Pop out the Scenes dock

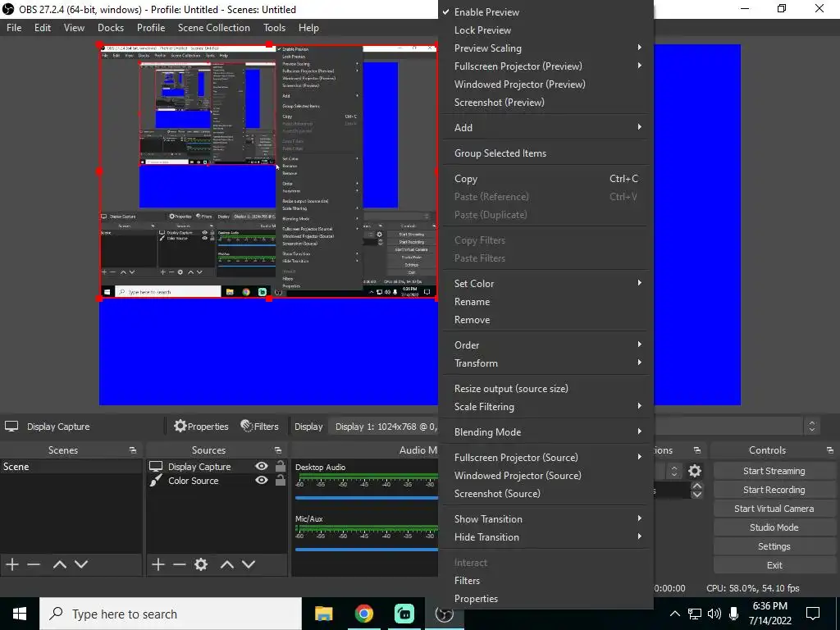[x=133, y=450]
